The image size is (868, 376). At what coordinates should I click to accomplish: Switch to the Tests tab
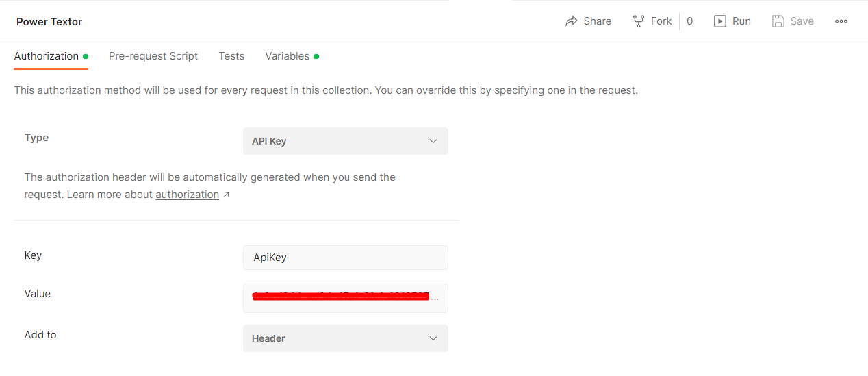[x=231, y=56]
